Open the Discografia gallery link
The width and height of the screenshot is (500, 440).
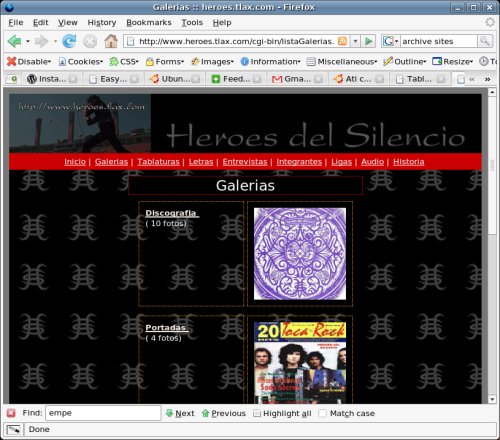(x=171, y=213)
